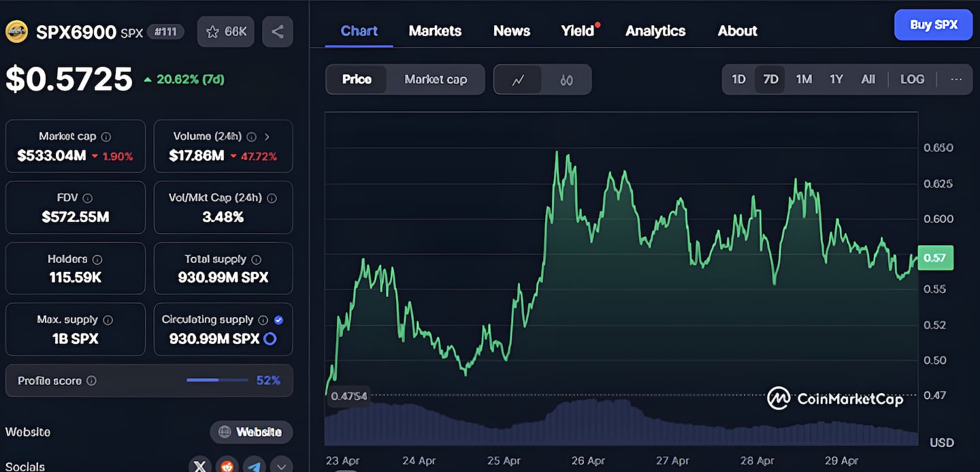Click the SPX6900 coin logo icon
980x472 pixels.
click(x=16, y=31)
